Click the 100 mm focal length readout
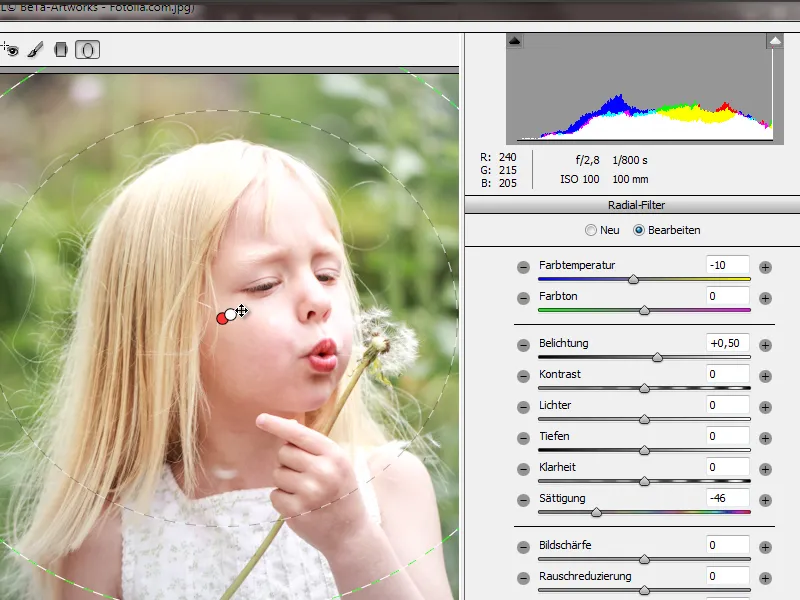 coord(630,180)
